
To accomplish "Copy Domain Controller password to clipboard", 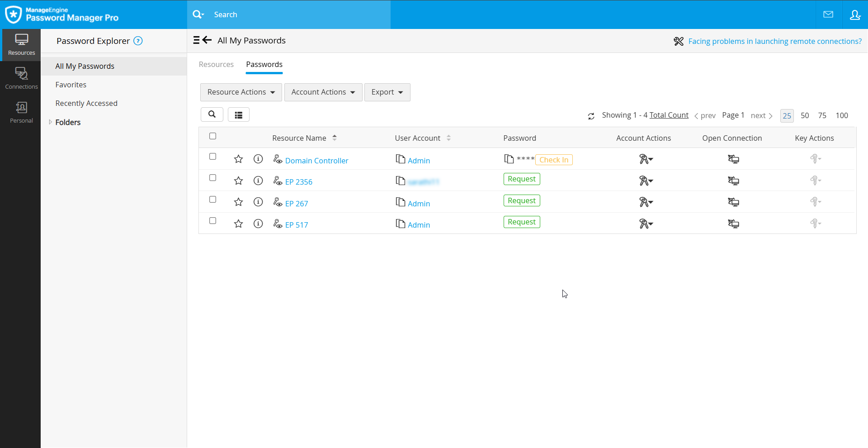I will (x=509, y=159).
